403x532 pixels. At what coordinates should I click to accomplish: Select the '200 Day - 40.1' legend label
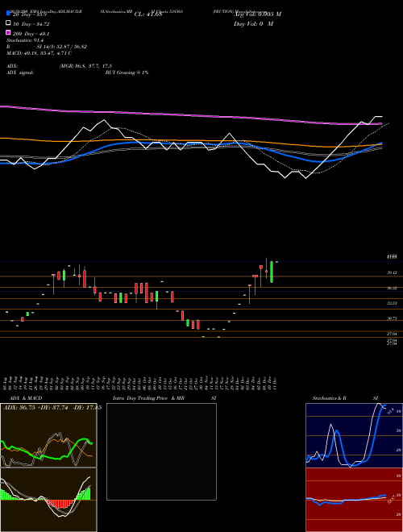pos(31,33)
